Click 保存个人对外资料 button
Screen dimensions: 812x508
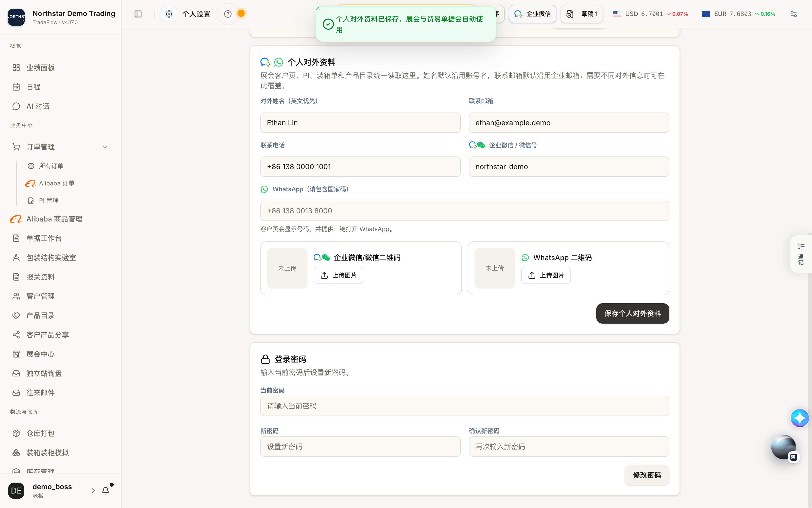[633, 313]
